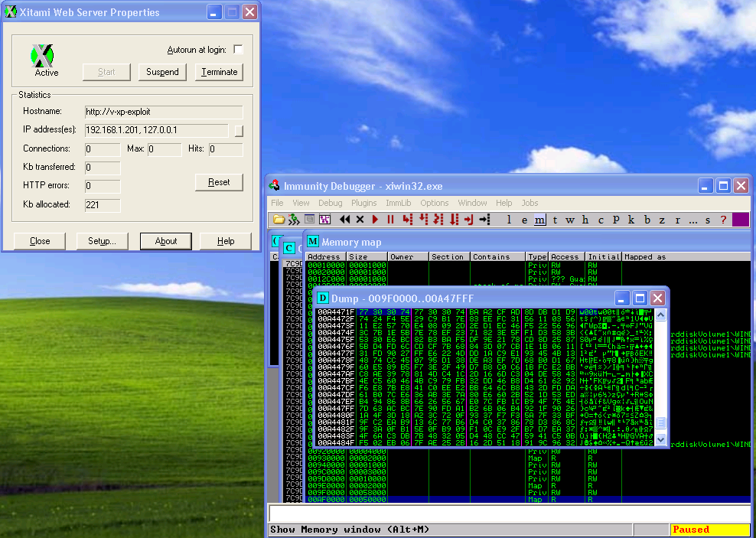This screenshot has height=538, width=756.
Task: Click the Suspend button in Xitami
Action: [162, 72]
